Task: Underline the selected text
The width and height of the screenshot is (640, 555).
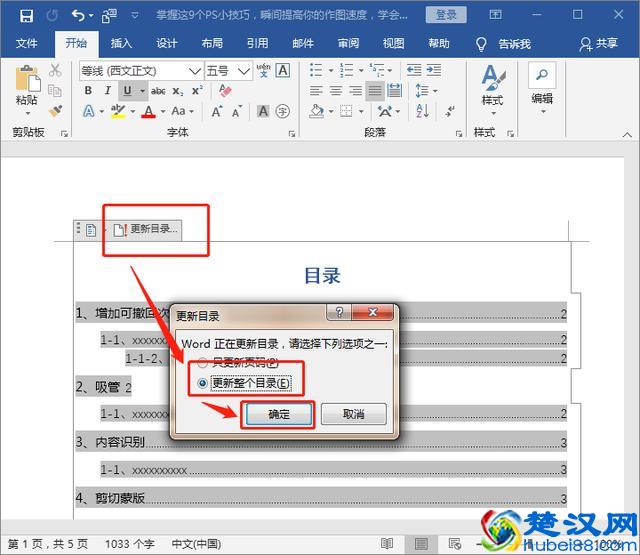Action: coord(127,91)
